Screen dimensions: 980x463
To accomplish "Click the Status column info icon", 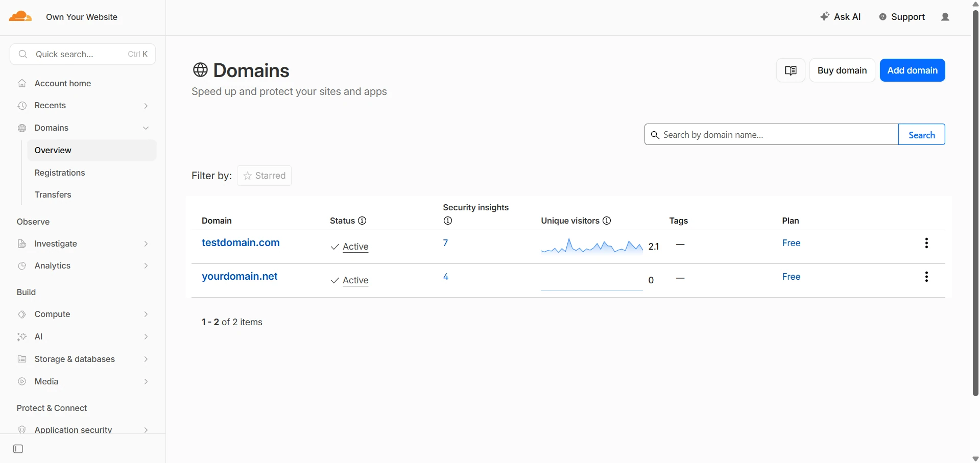I will (362, 221).
